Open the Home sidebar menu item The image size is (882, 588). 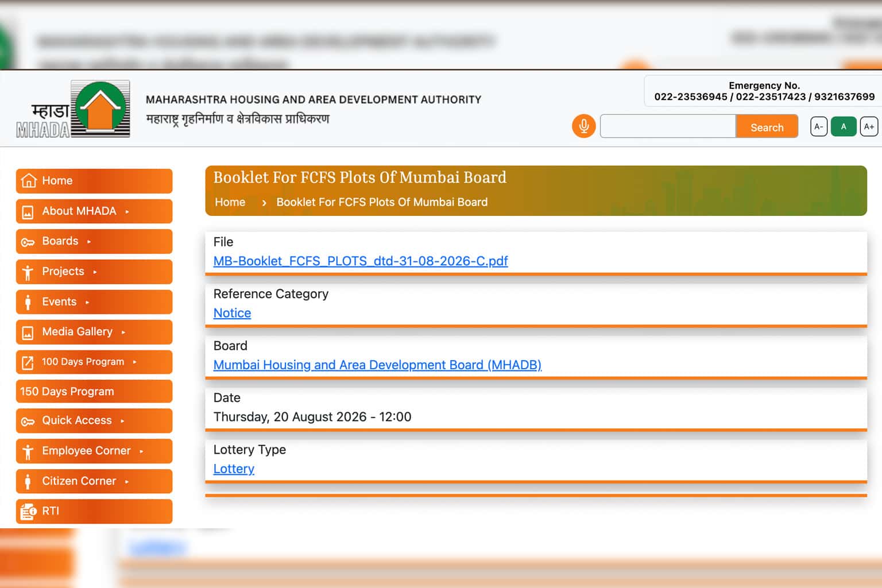point(94,181)
